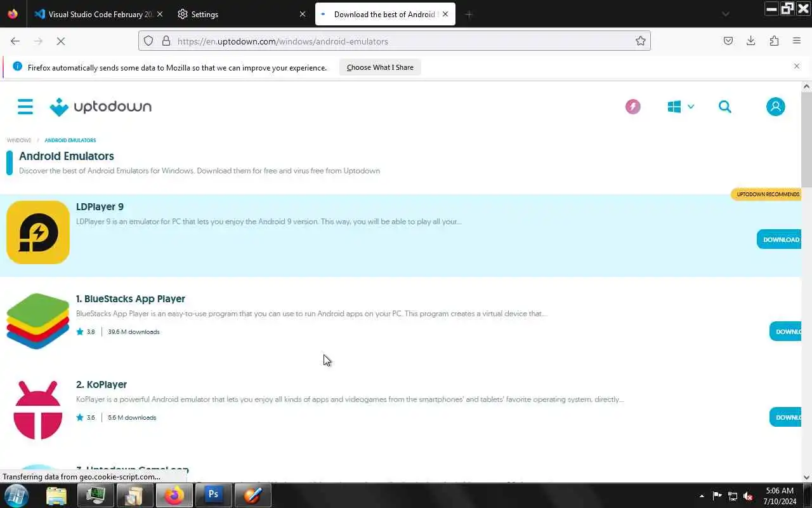Open the BlueStacks App Player icon
This screenshot has height=508, width=812.
point(38,321)
